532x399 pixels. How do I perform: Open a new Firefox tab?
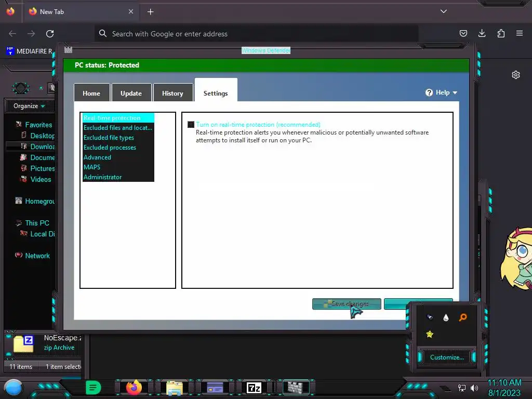coord(150,12)
